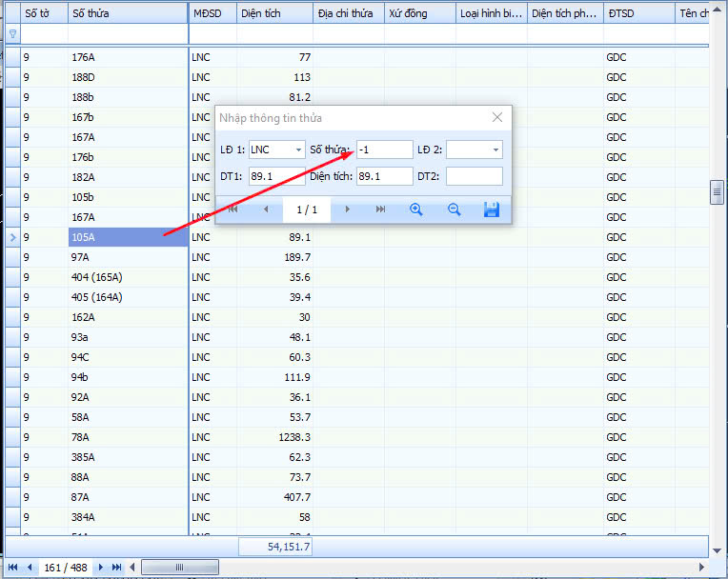Viewport: 728px width, 579px height.
Task: Go to previous record in grid navigator
Action: (29, 568)
